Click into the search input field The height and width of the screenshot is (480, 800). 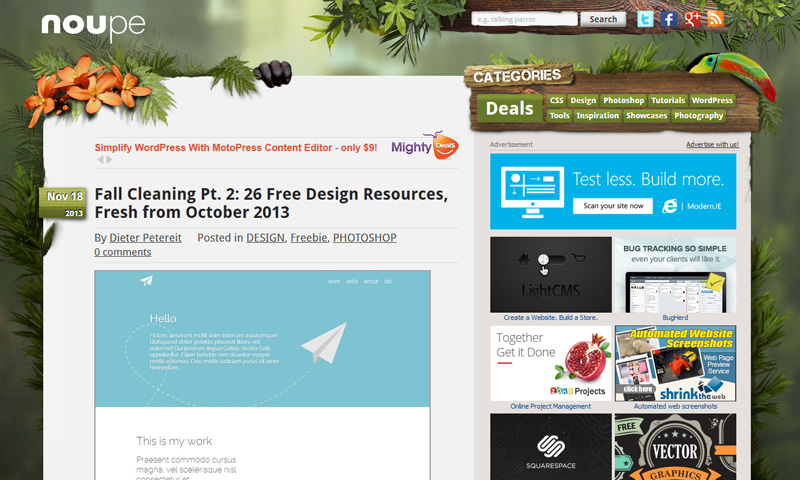click(524, 19)
